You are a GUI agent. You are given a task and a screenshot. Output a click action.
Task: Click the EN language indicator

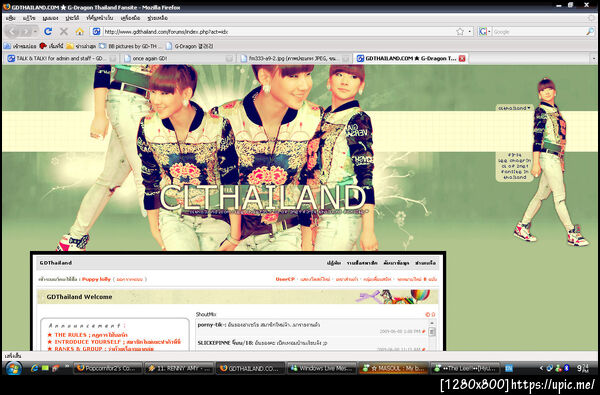(509, 368)
